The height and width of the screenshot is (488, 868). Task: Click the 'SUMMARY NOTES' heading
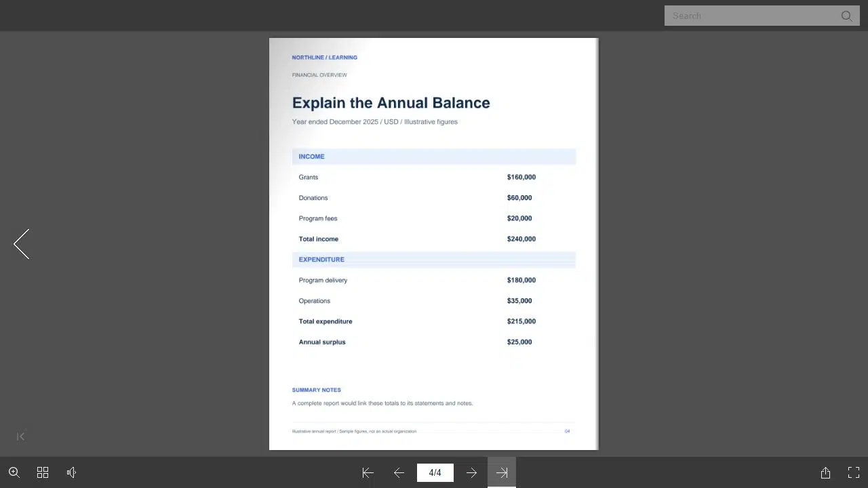click(x=316, y=390)
